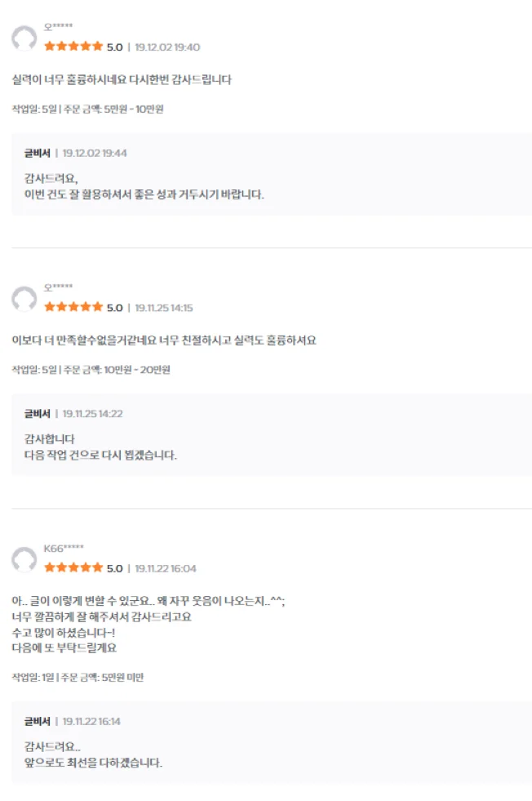
Task: Click the five stars on the 19.12.02 19:40 review
Action: point(73,47)
